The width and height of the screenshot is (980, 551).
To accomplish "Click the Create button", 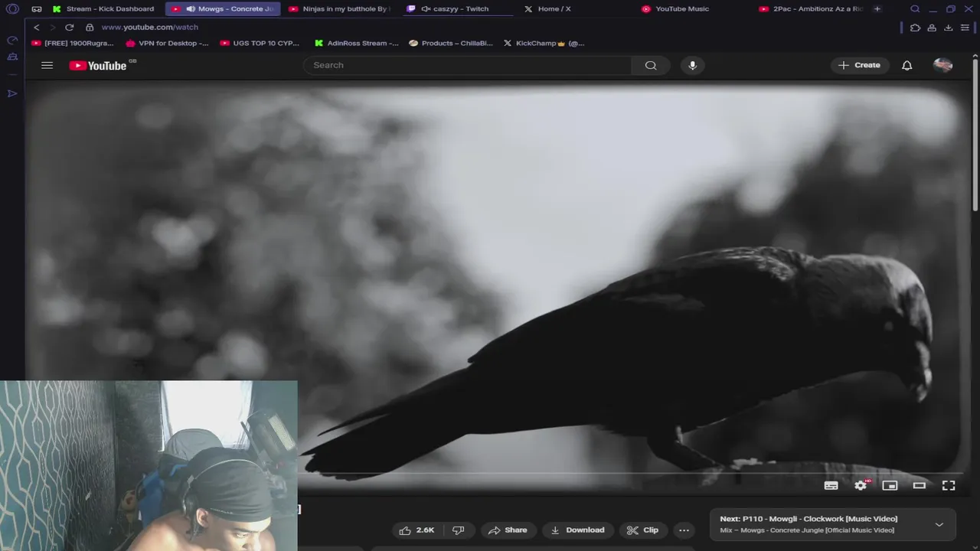I will (x=860, y=65).
